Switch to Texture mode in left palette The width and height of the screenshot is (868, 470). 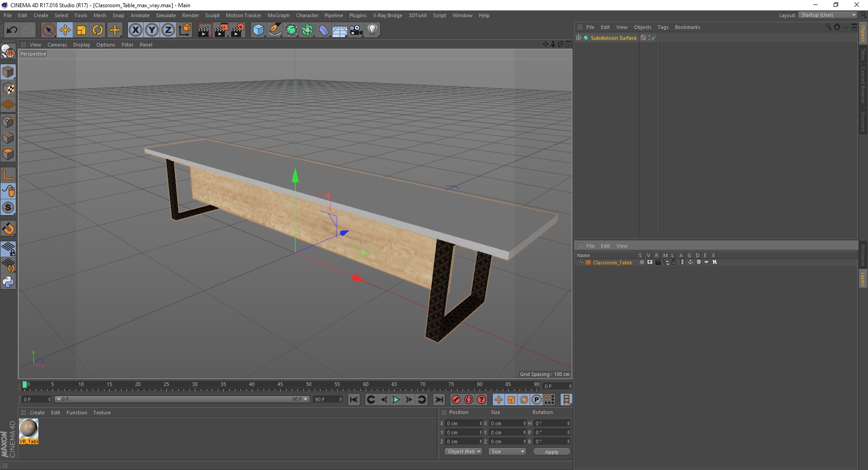[x=8, y=89]
